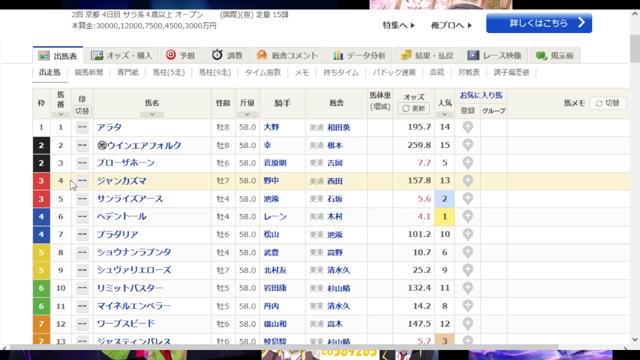Open the 人気 column sort dropdown
Viewport: 640px width, 360px height.
(444, 115)
